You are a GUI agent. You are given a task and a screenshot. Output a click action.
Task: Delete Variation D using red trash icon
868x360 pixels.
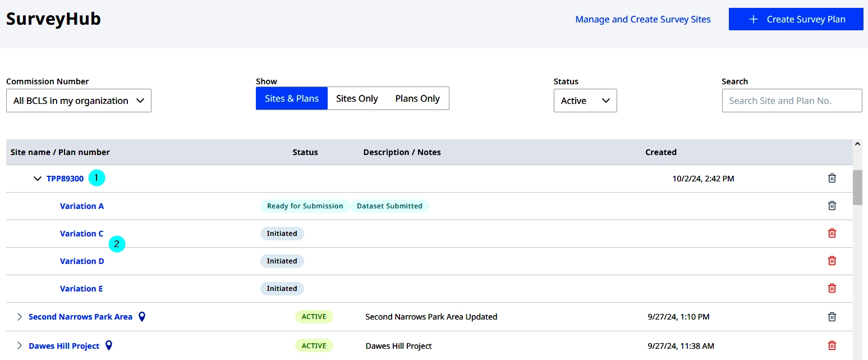point(832,261)
